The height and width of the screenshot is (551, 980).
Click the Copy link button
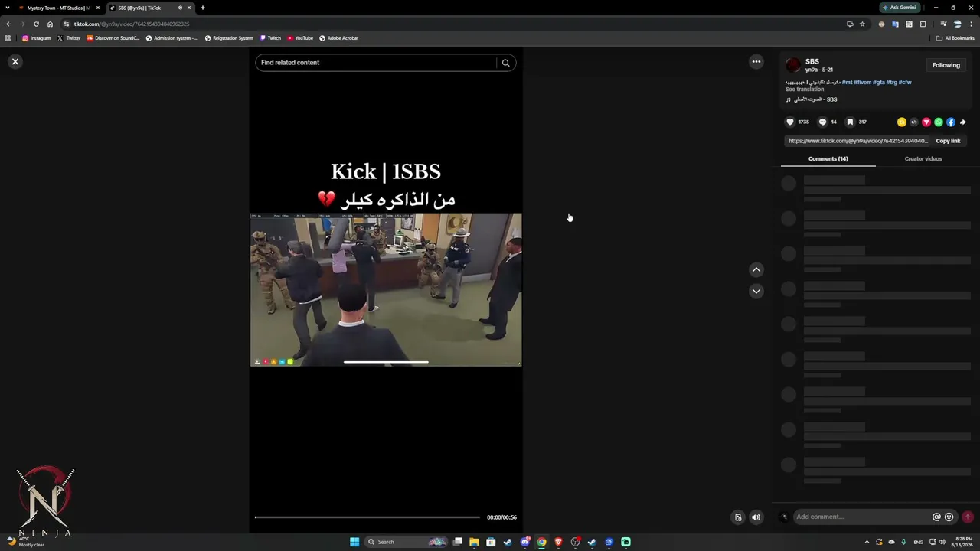(x=948, y=141)
